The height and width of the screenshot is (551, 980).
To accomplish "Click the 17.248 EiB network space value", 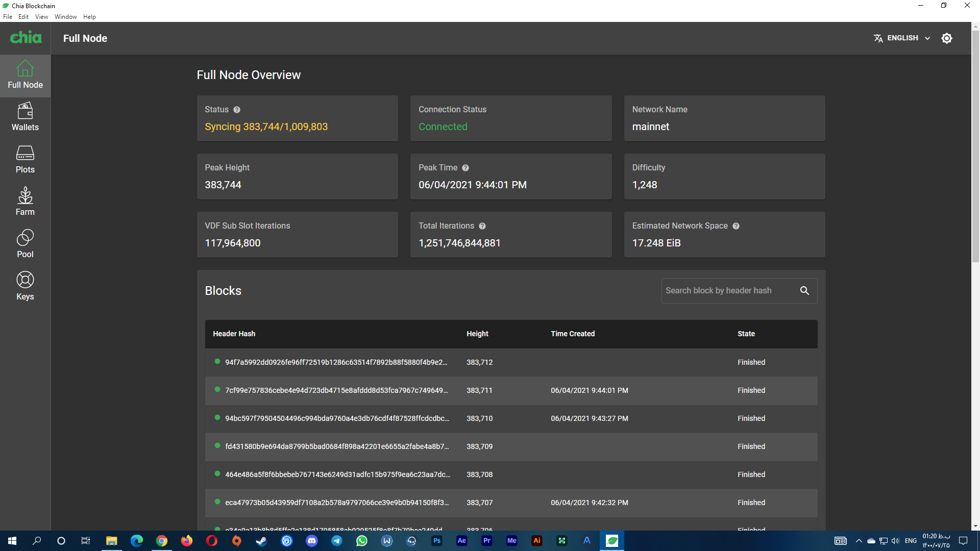I will pos(656,243).
